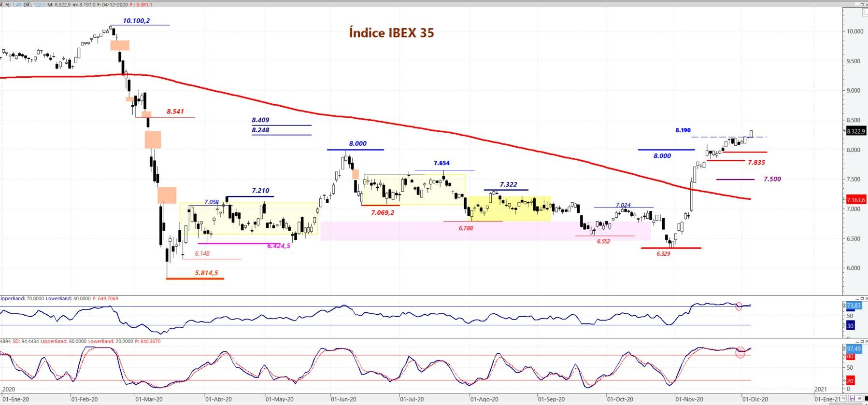Click the 8.248 level label

click(x=260, y=130)
